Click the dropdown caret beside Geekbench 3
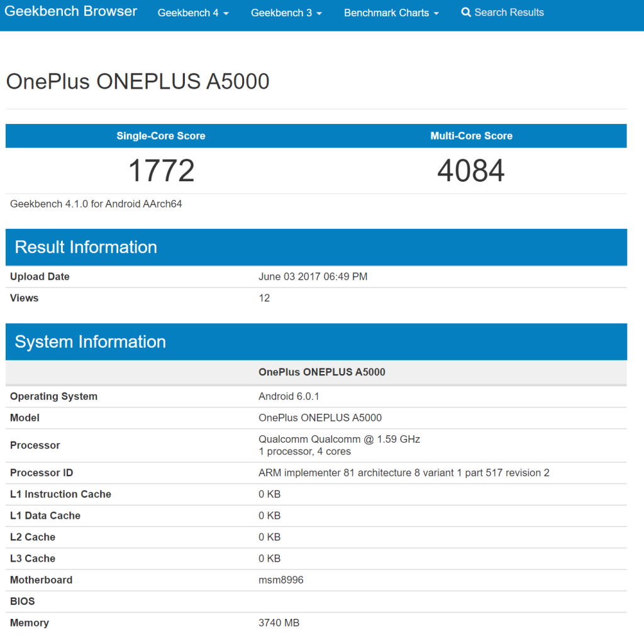The width and height of the screenshot is (644, 644). click(318, 13)
